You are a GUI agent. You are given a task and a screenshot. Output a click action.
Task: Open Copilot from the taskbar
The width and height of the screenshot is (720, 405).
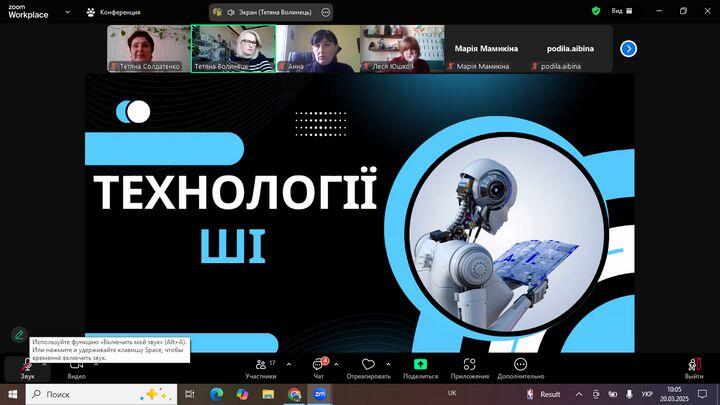point(242,394)
